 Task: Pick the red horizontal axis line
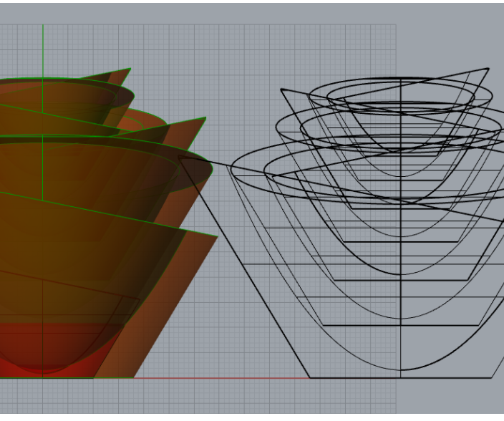tap(222, 378)
